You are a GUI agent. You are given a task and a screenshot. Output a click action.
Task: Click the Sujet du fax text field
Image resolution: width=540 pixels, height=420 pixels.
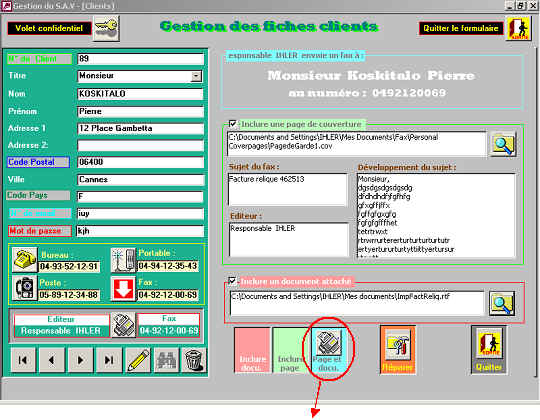288,189
